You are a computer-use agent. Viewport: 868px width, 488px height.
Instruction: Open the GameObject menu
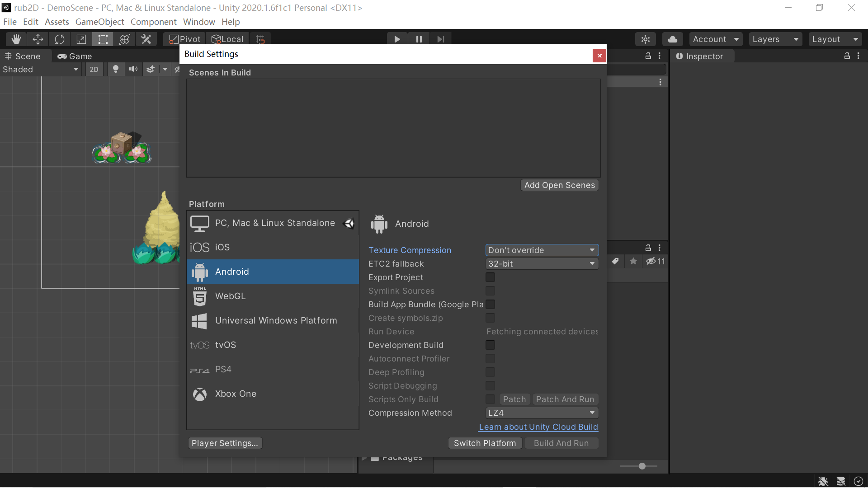coord(99,22)
